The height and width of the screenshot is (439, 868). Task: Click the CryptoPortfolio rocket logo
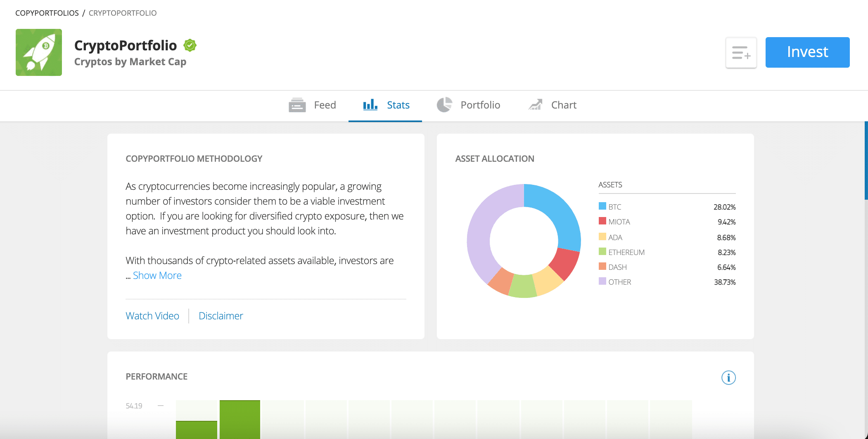(39, 52)
